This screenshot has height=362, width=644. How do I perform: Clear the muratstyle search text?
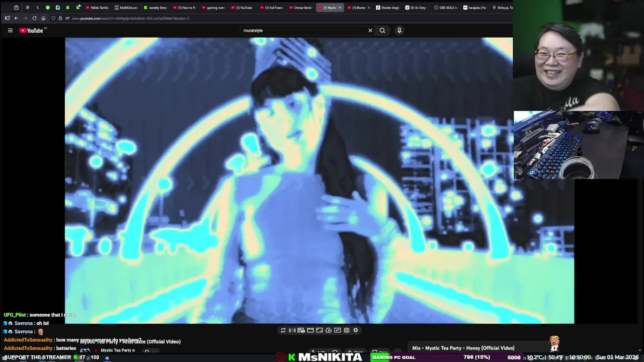(x=370, y=30)
